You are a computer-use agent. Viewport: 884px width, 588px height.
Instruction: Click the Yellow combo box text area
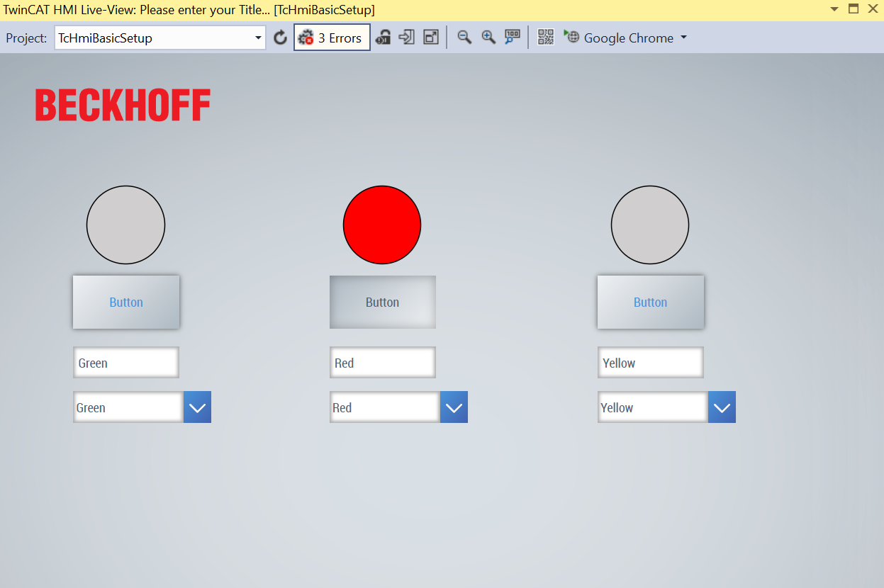(653, 407)
